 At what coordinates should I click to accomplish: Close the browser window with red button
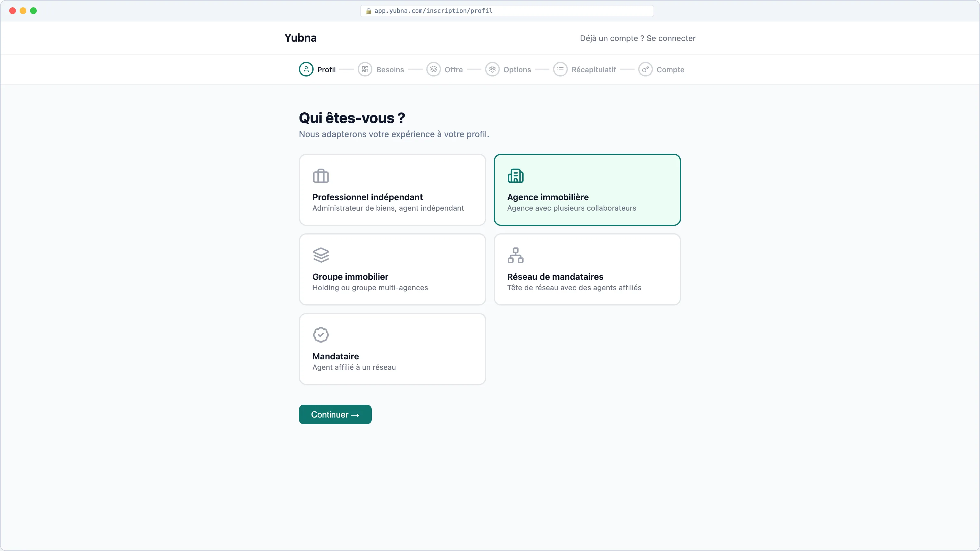coord(12,11)
